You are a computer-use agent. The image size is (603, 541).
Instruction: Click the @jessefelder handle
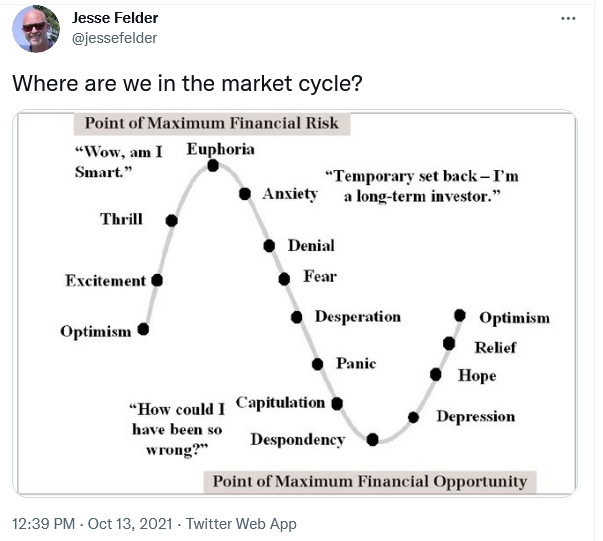click(x=115, y=38)
